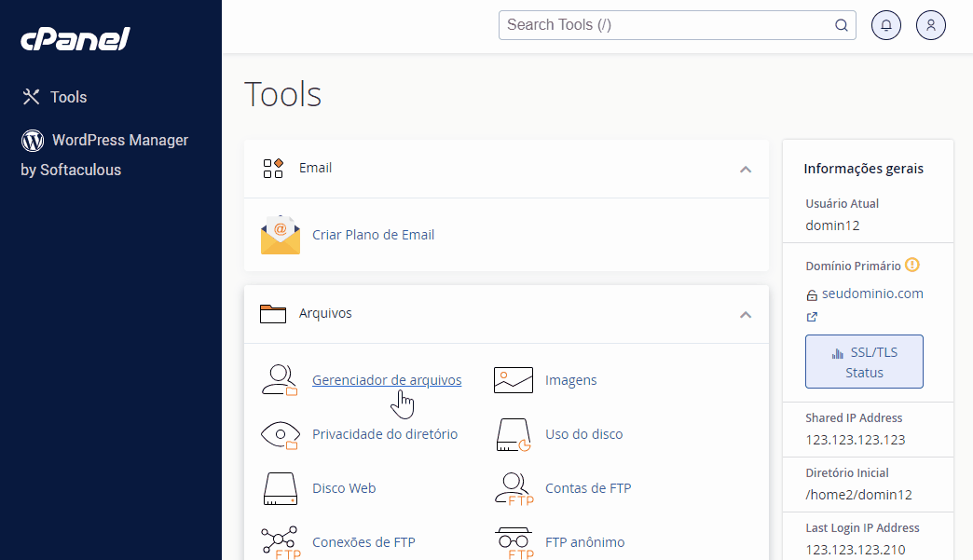Open Conexões de FTP
The height and width of the screenshot is (560, 973).
(x=363, y=541)
